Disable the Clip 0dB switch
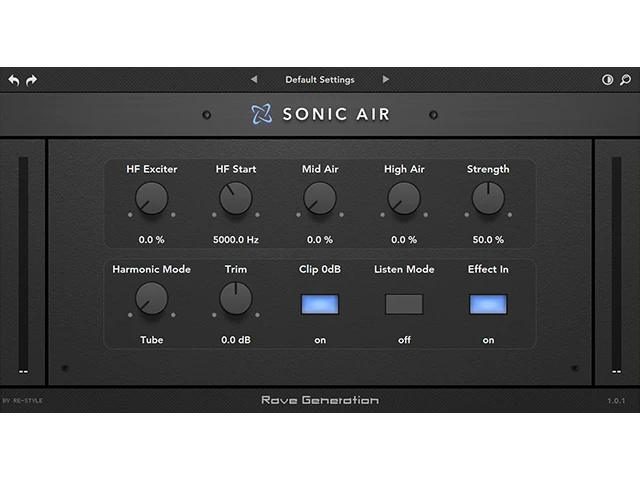 click(320, 304)
